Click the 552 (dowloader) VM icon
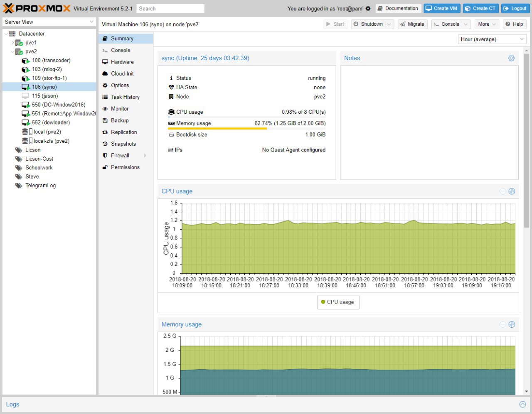This screenshot has height=414, width=532. pos(25,122)
